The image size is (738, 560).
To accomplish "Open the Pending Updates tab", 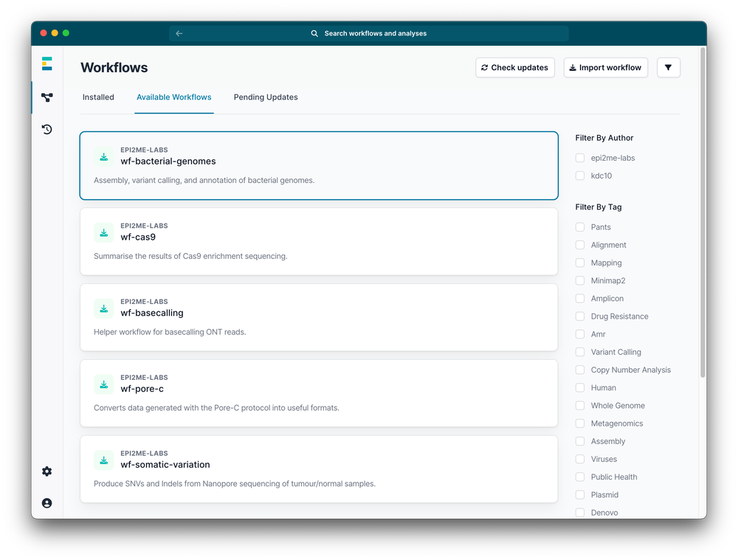I will click(x=266, y=97).
